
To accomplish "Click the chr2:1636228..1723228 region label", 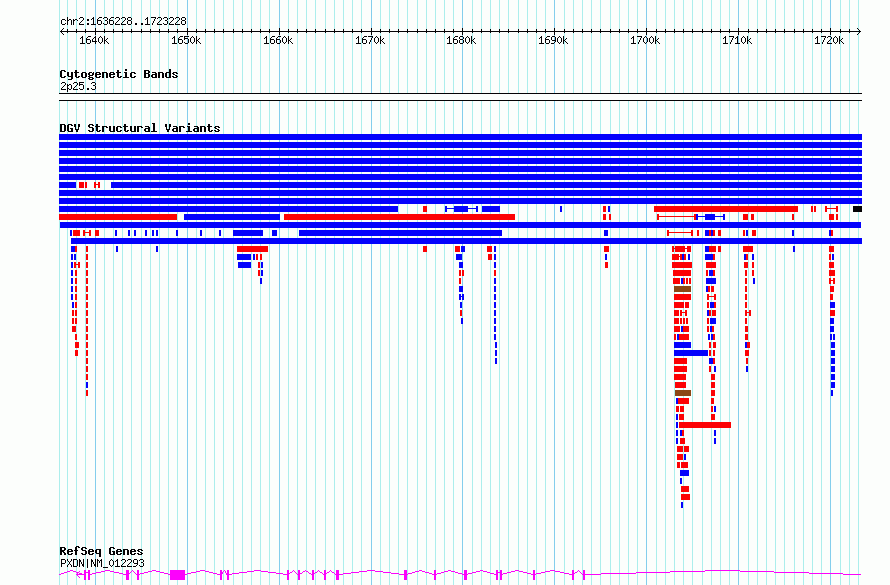I will (123, 21).
